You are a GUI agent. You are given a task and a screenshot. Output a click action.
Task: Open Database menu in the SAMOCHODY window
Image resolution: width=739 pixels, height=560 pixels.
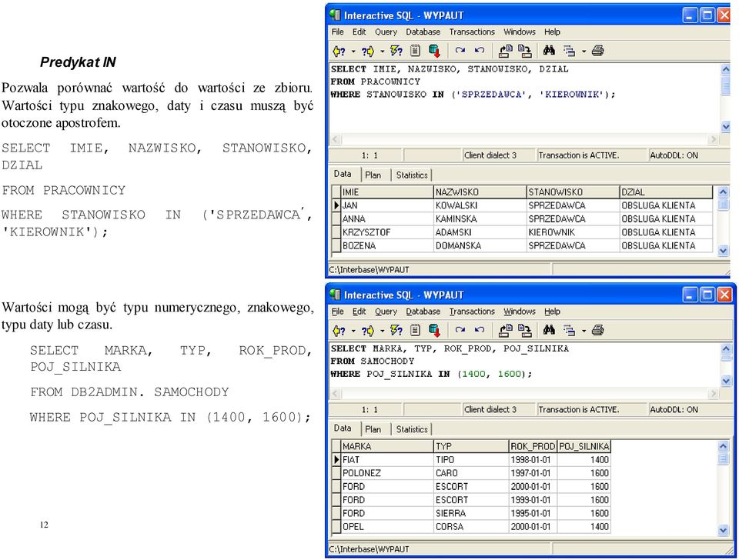423,312
